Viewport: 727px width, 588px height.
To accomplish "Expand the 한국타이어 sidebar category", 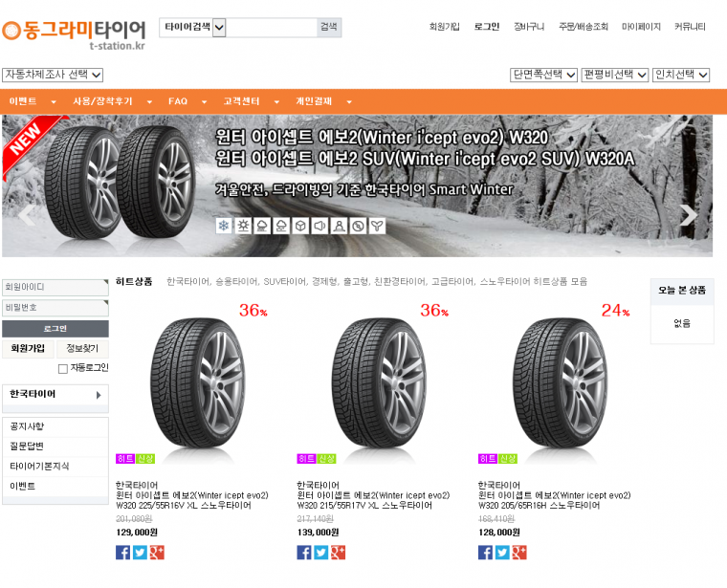I will [x=55, y=395].
